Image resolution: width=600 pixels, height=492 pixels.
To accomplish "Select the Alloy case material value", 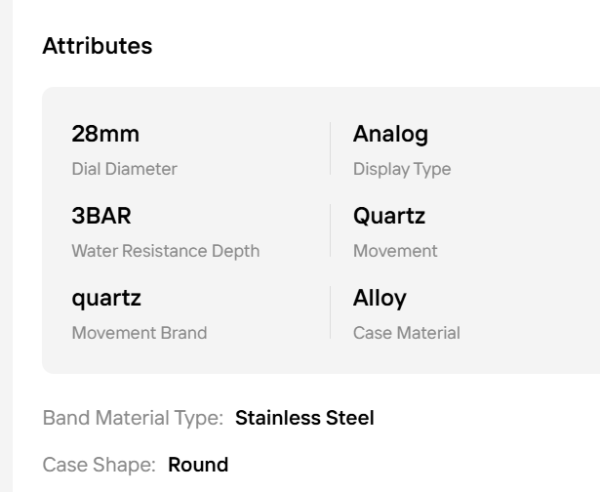I will tap(380, 299).
